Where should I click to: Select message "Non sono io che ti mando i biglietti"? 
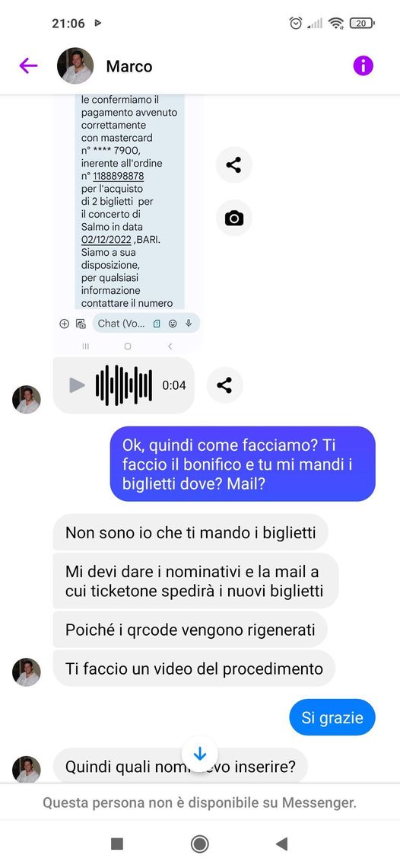click(190, 532)
